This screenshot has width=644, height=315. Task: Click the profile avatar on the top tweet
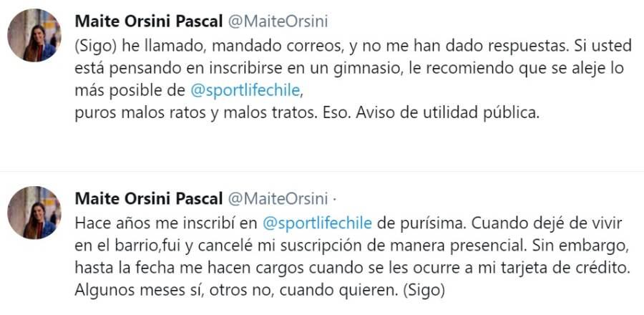[34, 36]
